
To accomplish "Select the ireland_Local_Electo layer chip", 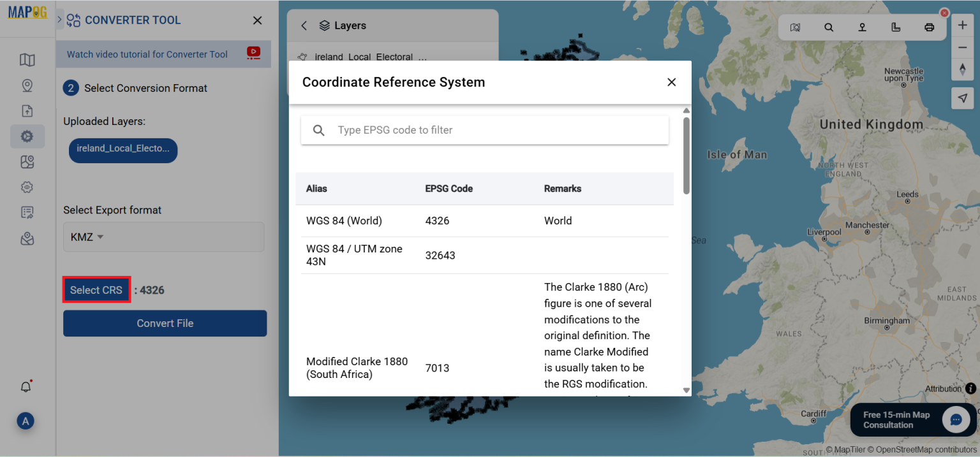I will point(122,150).
